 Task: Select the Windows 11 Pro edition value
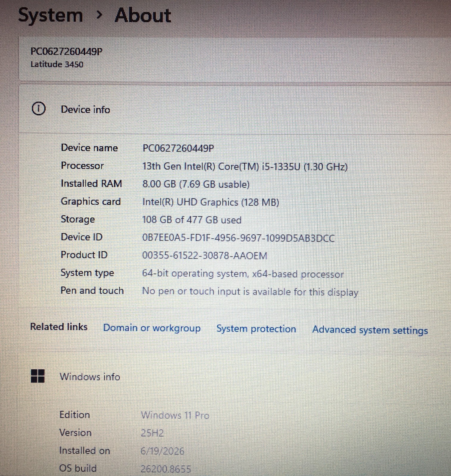[x=175, y=415]
